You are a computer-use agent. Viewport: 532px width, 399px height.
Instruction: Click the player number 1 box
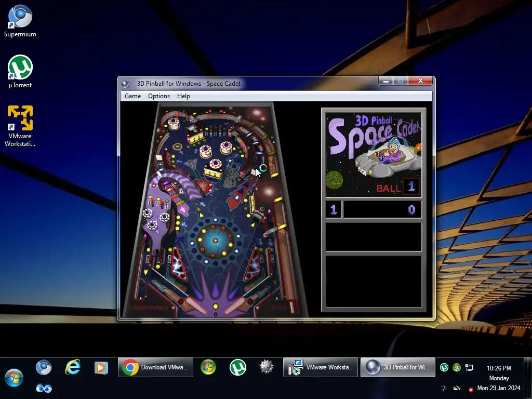pyautogui.click(x=334, y=210)
